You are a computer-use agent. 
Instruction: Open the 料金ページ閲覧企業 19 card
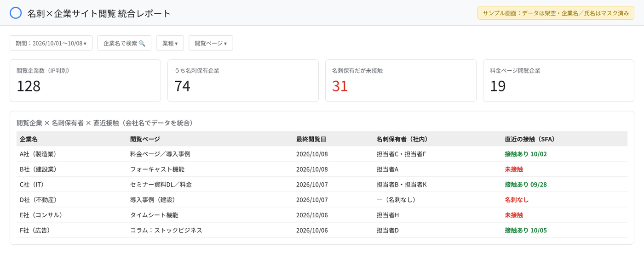pyautogui.click(x=558, y=80)
